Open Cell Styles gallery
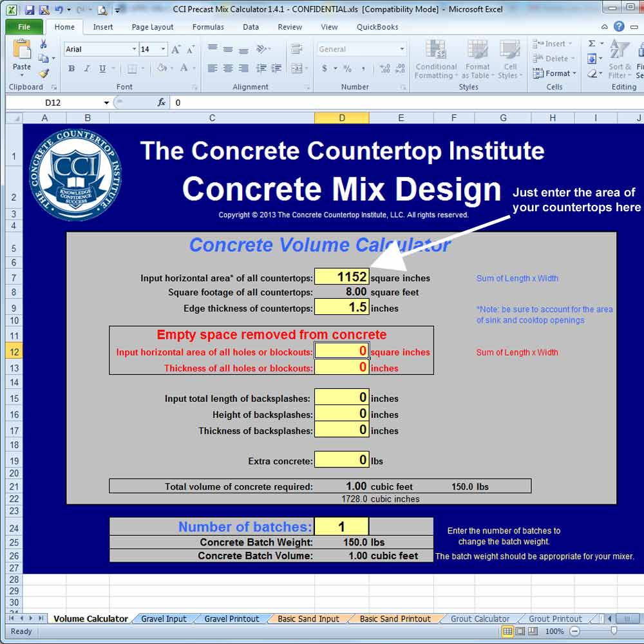Screen dimensions: 644x644 pos(509,59)
